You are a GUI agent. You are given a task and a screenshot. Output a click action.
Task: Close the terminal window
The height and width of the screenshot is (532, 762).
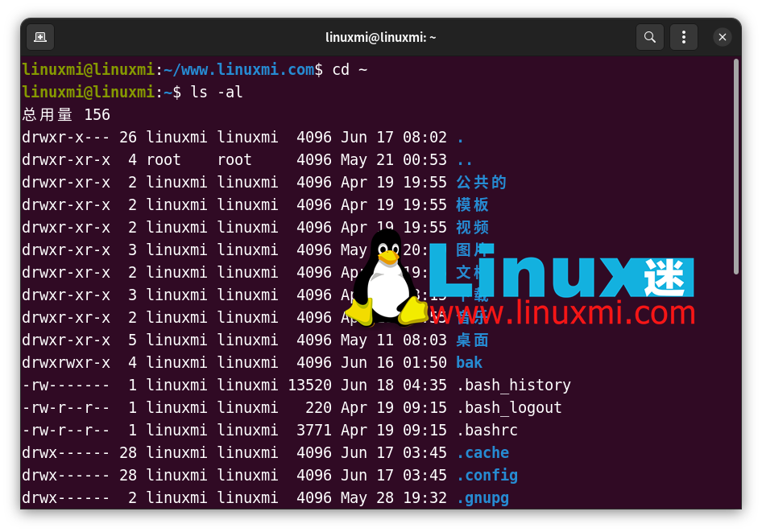pos(723,37)
